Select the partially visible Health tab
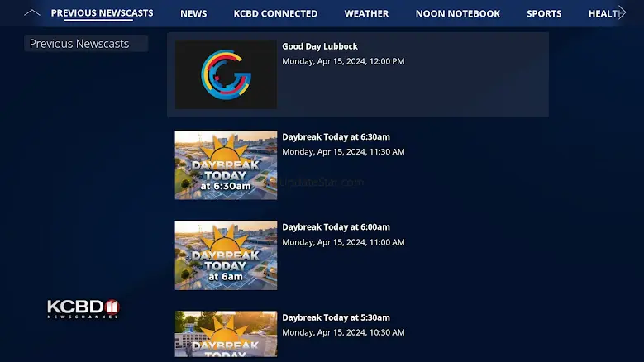This screenshot has height=362, width=644. pyautogui.click(x=603, y=13)
